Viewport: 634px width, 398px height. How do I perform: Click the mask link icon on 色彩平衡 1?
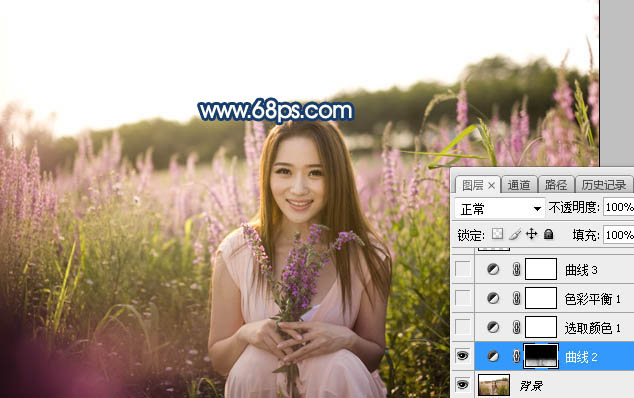coord(516,298)
